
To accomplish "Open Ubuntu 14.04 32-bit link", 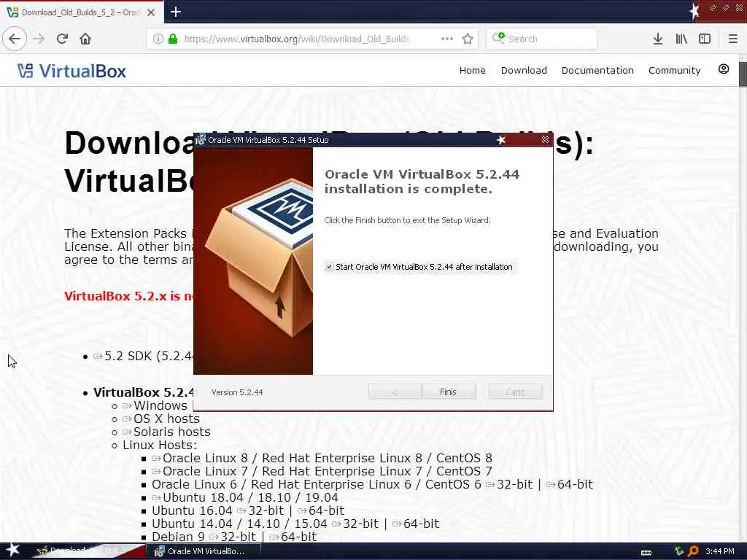I will pyautogui.click(x=355, y=524).
